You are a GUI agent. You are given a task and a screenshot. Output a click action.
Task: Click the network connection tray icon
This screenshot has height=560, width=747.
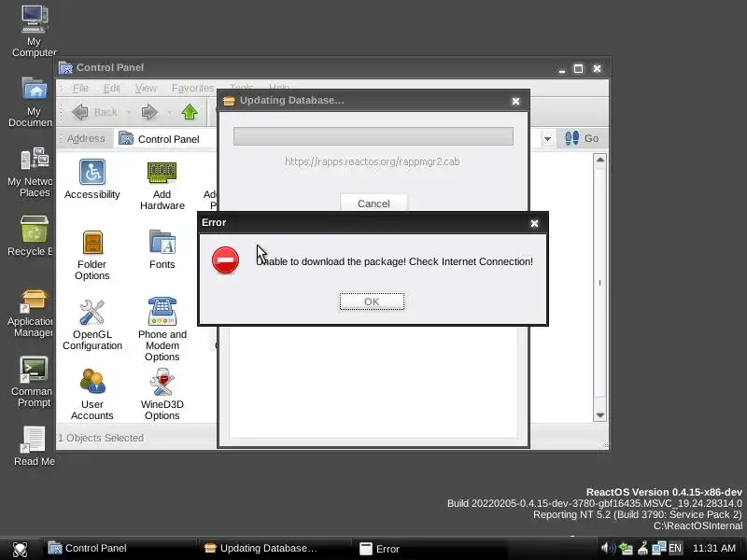point(659,548)
